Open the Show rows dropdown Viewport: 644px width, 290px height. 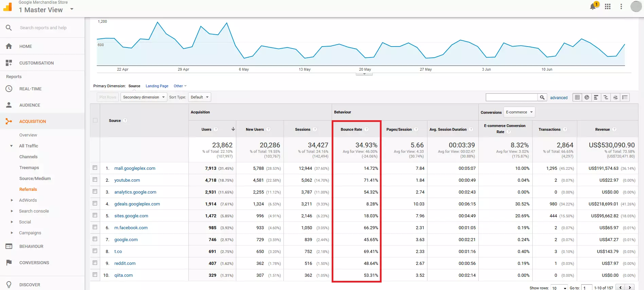point(559,288)
